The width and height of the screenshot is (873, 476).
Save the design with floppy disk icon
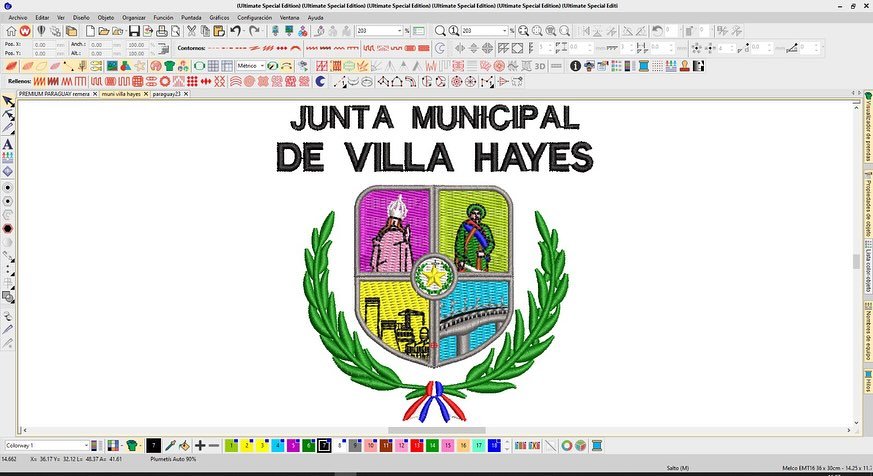(134, 31)
